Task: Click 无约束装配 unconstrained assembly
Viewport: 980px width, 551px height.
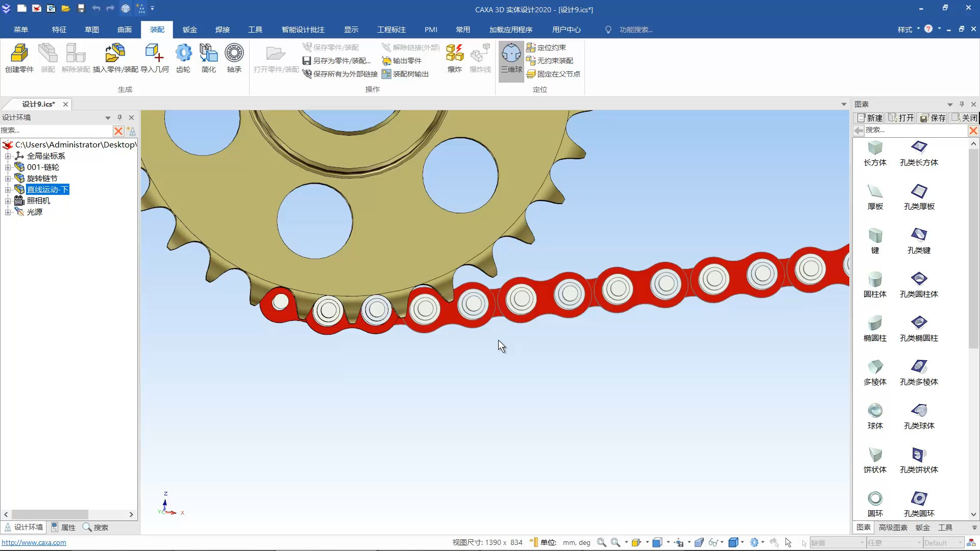Action: 550,61
